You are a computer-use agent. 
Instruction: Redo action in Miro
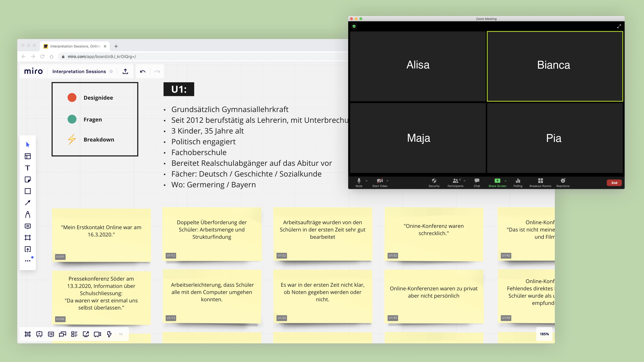point(157,72)
